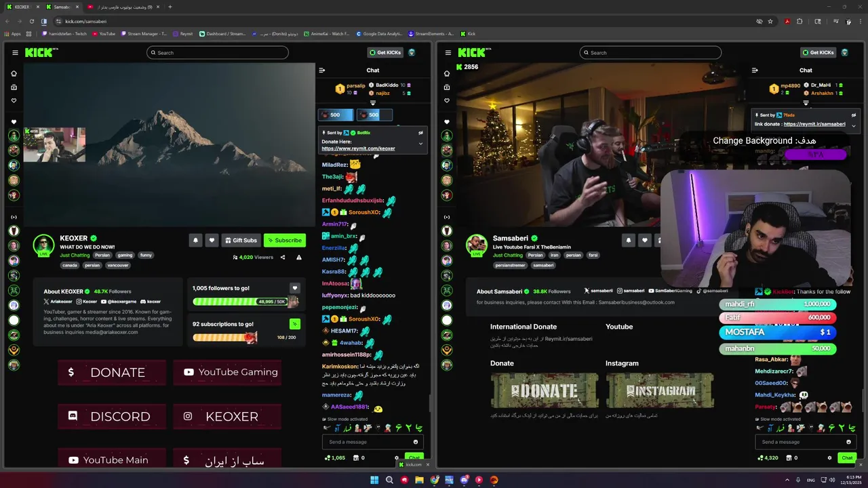
Task: Turn on notifications bell for KEOXER
Action: coord(196,240)
